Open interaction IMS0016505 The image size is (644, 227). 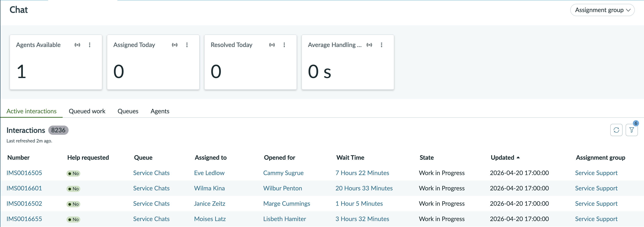pos(24,173)
